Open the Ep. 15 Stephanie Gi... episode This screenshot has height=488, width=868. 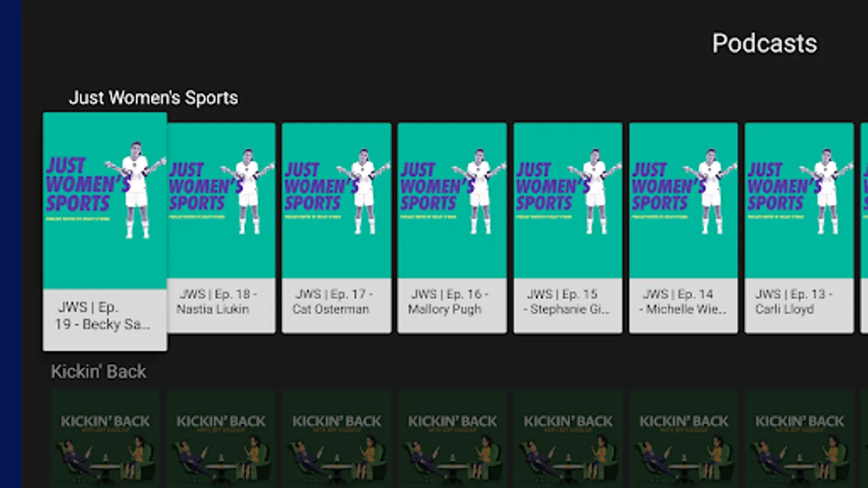[568, 228]
